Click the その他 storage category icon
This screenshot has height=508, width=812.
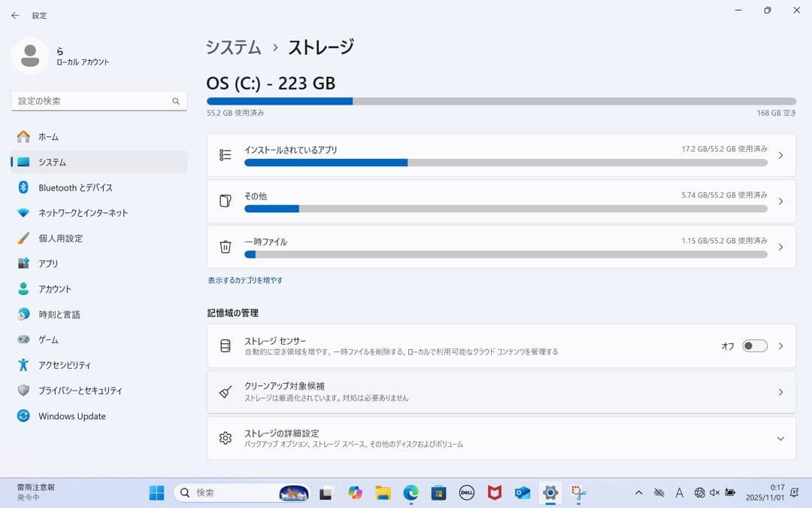(225, 201)
